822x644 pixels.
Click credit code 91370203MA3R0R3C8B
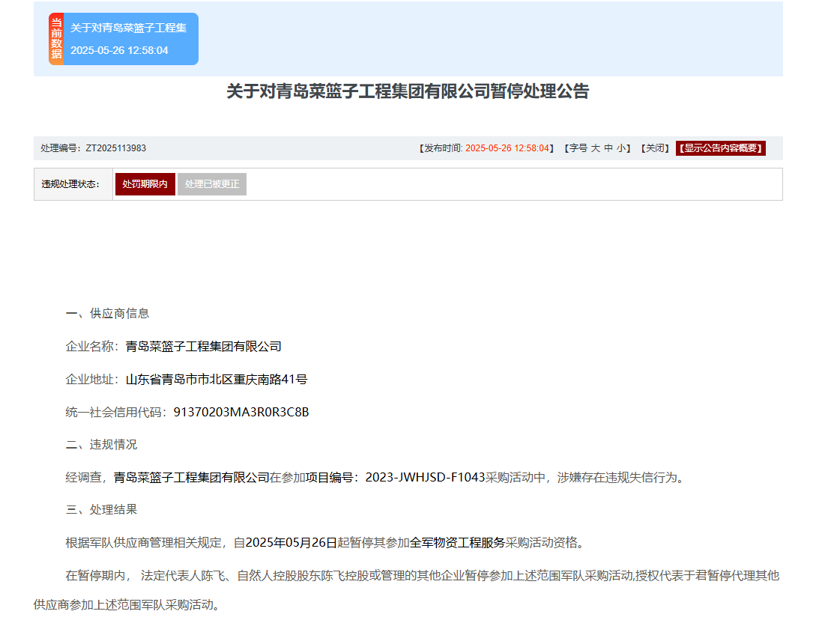(x=241, y=413)
